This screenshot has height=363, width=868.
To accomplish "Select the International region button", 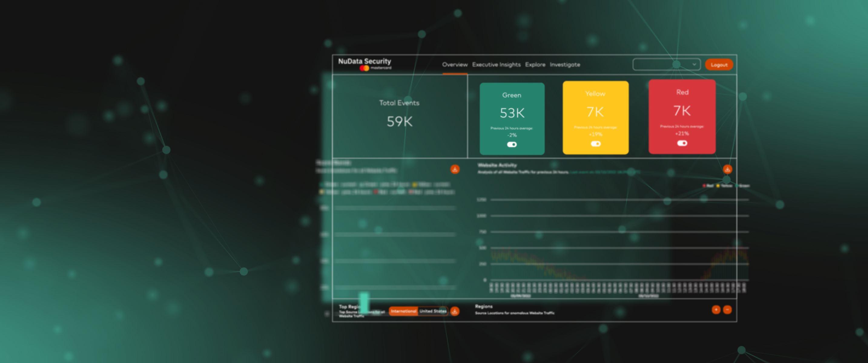I will tap(403, 311).
